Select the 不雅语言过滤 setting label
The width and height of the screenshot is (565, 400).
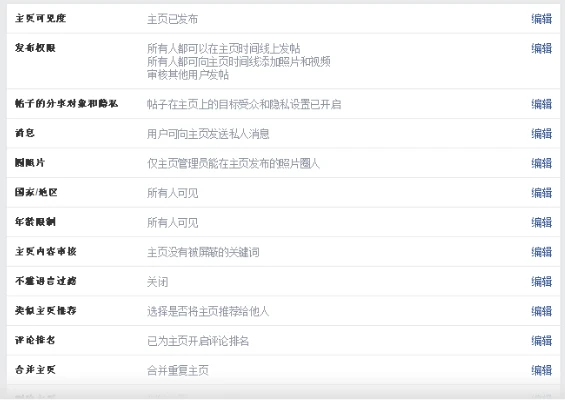click(x=46, y=281)
